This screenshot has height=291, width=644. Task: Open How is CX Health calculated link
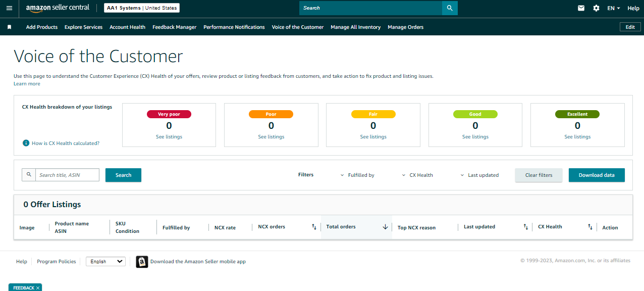pyautogui.click(x=66, y=143)
